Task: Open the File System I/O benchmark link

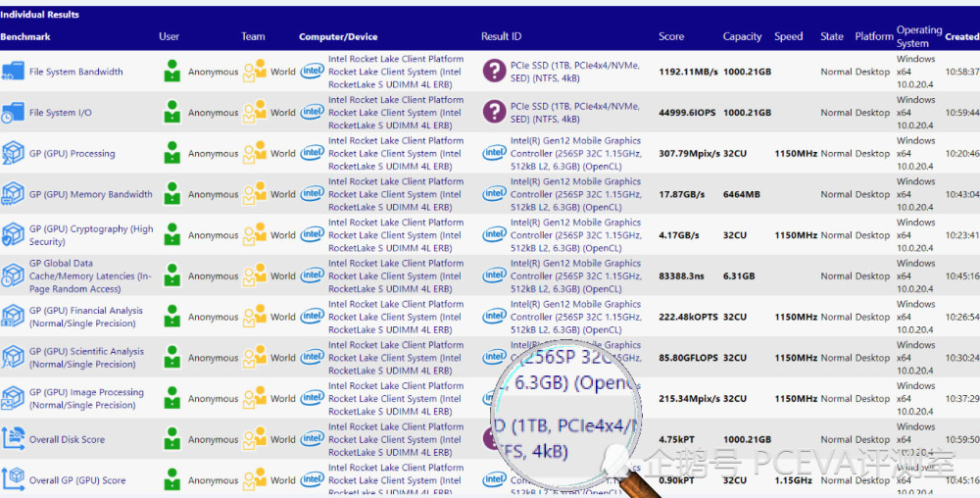Action: click(x=61, y=113)
